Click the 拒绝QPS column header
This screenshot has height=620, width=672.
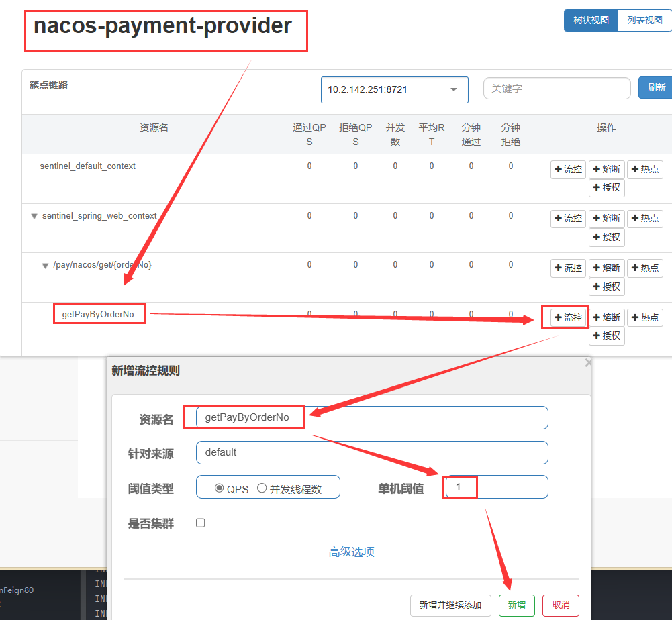coord(355,134)
